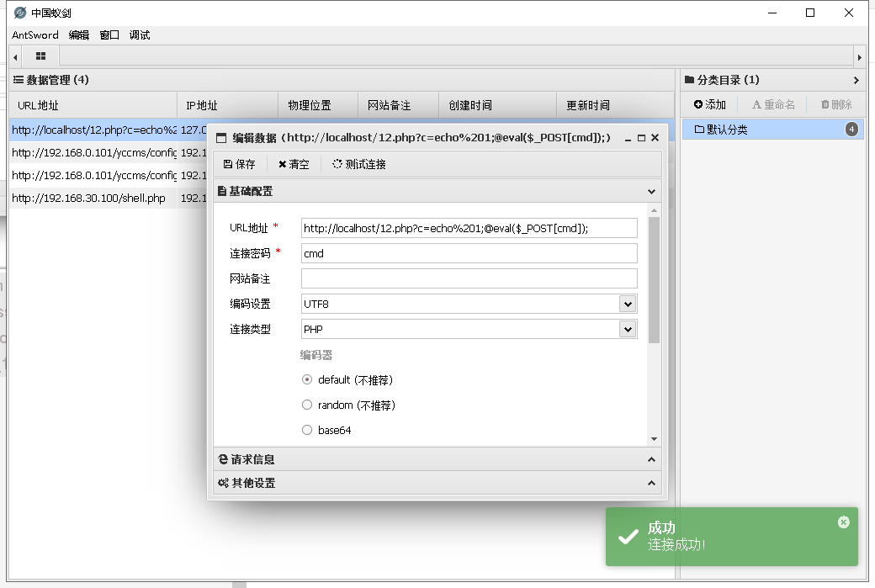Click the IP地址 column header
This screenshot has width=875, height=588.
coord(228,105)
